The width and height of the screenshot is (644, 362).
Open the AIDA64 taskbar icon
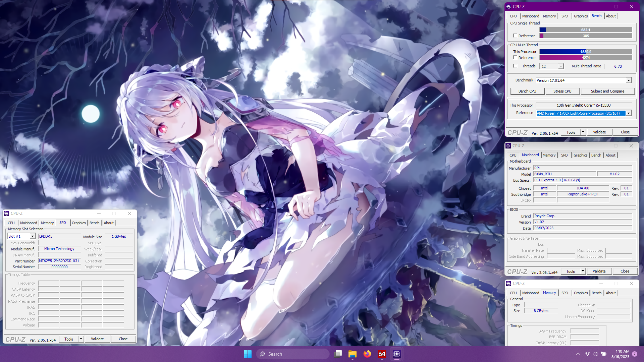coord(382,354)
